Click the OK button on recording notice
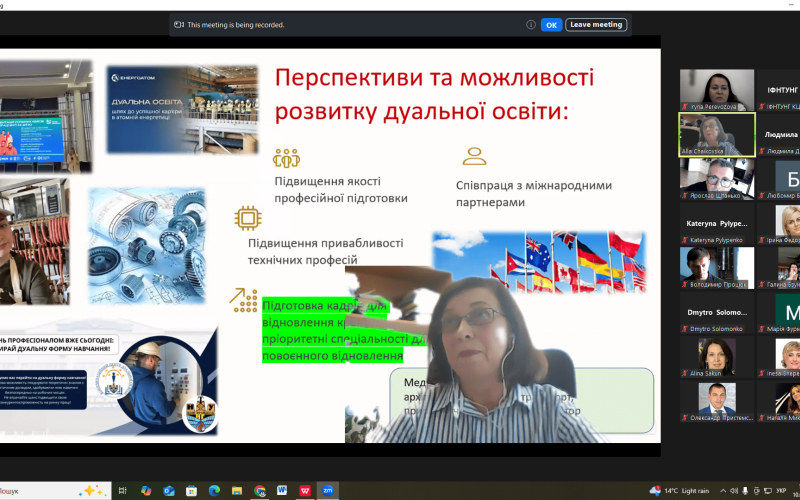Image resolution: width=800 pixels, height=500 pixels. point(551,24)
